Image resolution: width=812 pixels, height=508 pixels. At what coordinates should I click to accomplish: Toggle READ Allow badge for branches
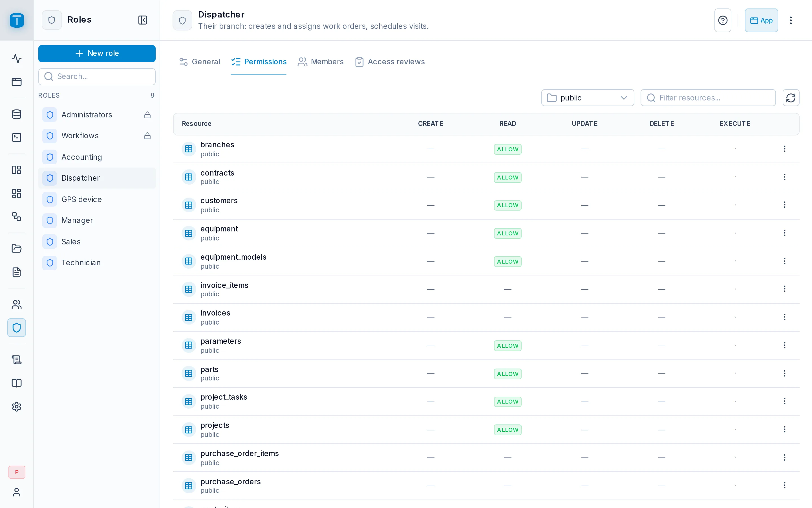pyautogui.click(x=507, y=149)
